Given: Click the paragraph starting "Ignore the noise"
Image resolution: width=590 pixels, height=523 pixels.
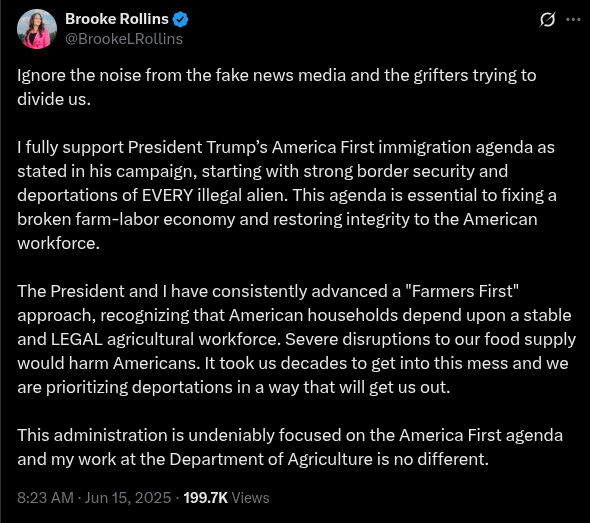Looking at the screenshot, I should pos(277,87).
